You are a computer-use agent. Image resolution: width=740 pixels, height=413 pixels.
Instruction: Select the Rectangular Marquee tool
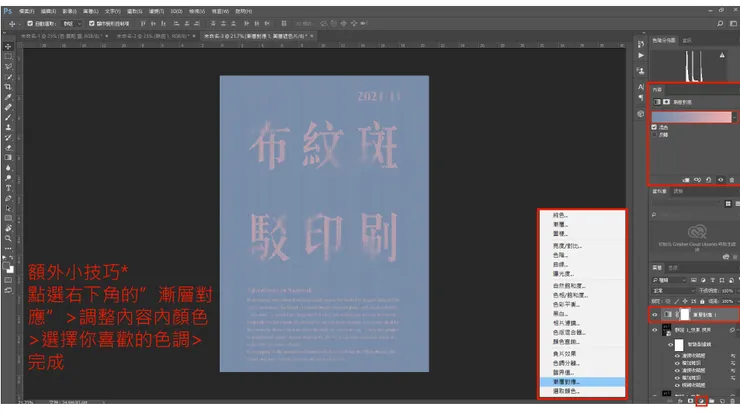pos(8,57)
